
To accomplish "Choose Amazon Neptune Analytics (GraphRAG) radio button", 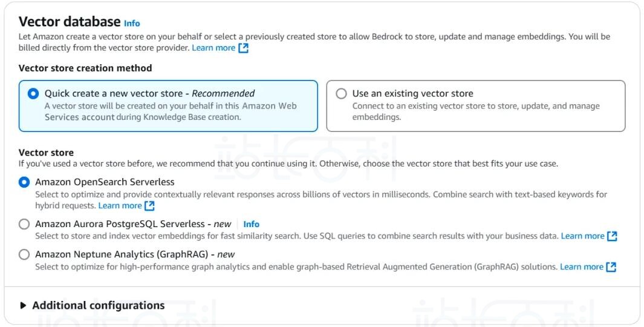I will pyautogui.click(x=24, y=255).
